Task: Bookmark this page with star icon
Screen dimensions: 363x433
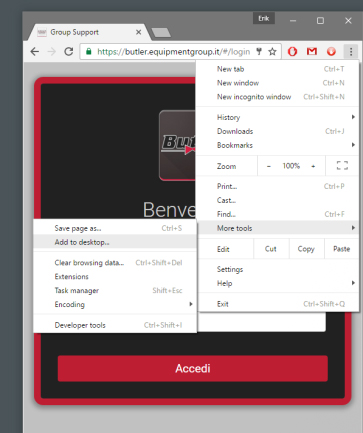Action: tap(272, 52)
